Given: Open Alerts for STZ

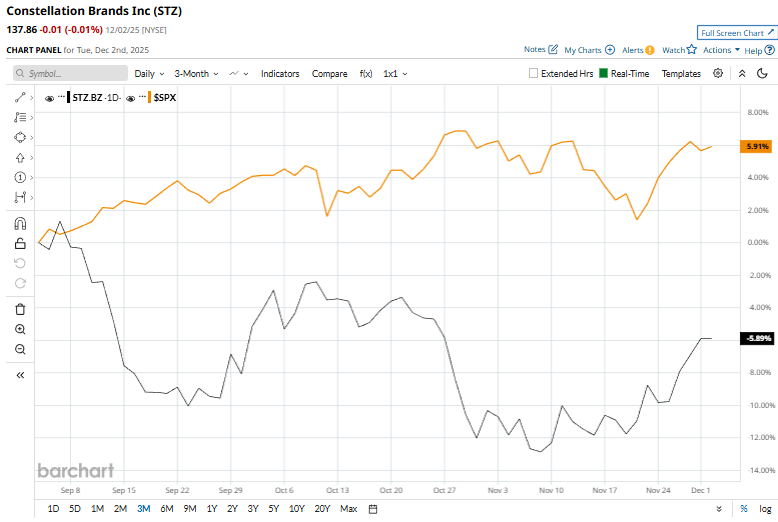Looking at the screenshot, I should [638, 50].
